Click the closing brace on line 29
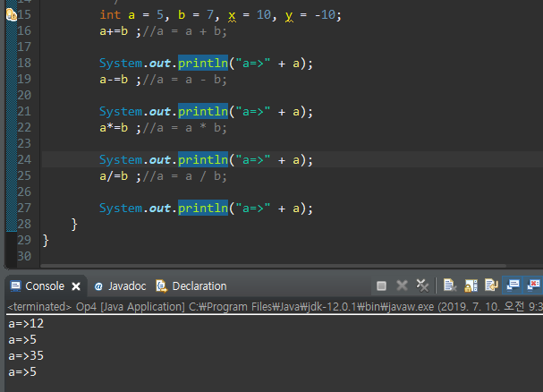 point(46,241)
